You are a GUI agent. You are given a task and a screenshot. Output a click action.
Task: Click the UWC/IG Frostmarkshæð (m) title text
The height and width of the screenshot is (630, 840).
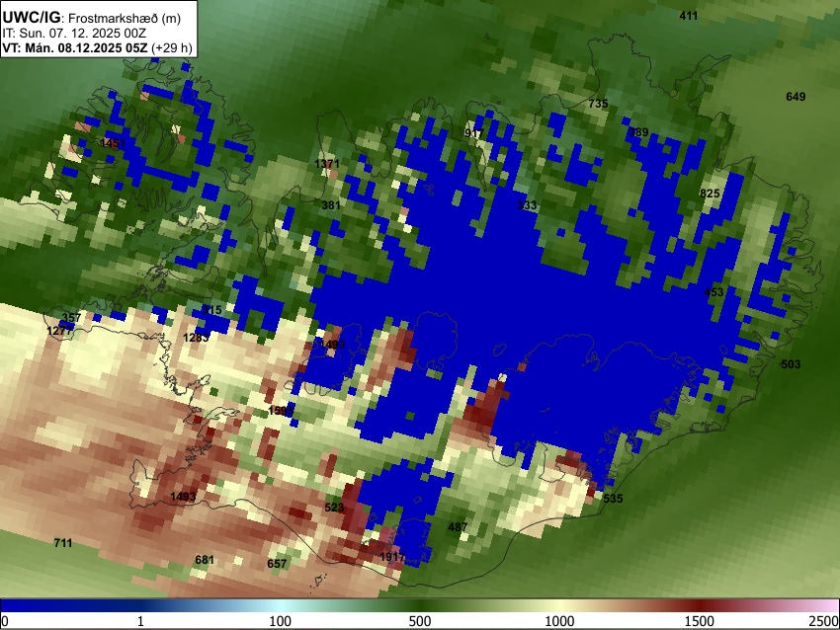(x=92, y=18)
